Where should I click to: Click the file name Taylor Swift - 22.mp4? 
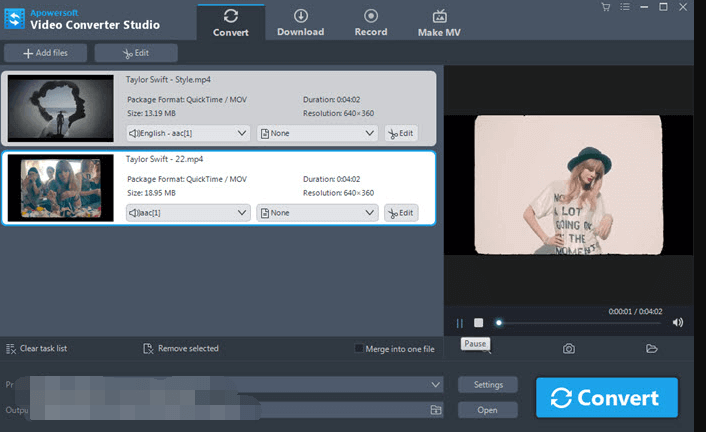pos(164,159)
